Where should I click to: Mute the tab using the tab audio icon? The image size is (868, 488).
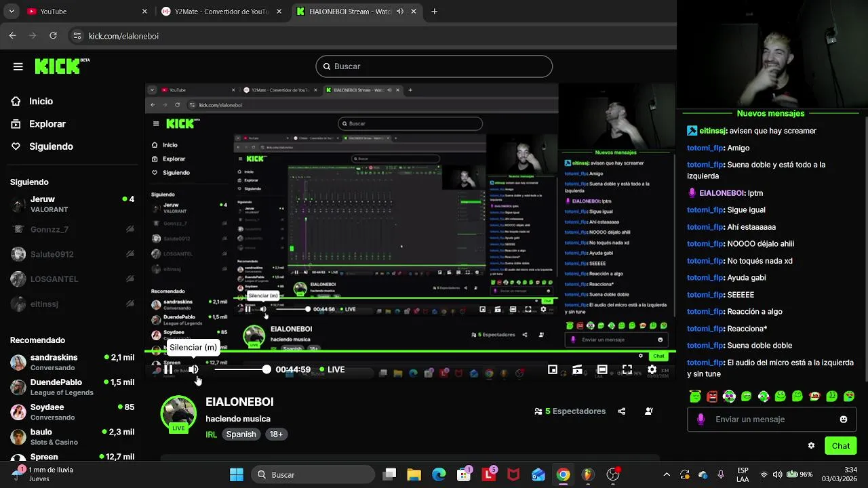pyautogui.click(x=399, y=12)
